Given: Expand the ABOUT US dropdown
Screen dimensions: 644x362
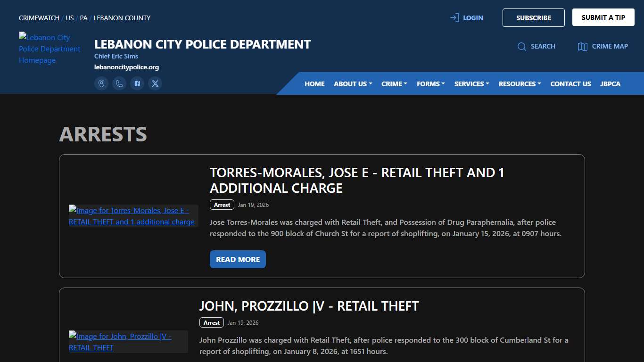Looking at the screenshot, I should pyautogui.click(x=353, y=83).
